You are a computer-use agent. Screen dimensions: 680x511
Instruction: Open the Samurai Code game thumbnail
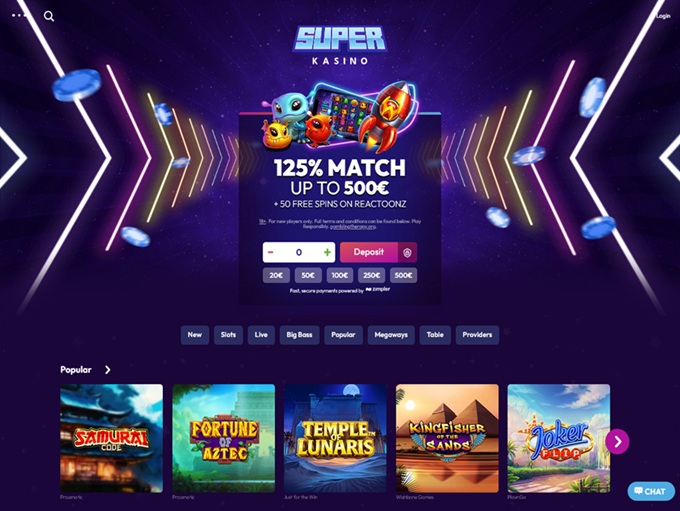[111, 438]
